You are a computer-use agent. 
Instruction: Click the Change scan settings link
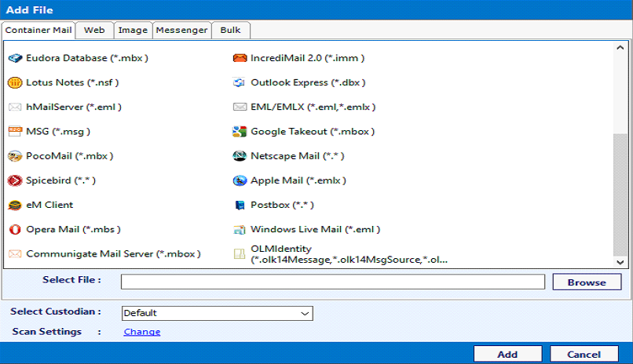tap(142, 332)
